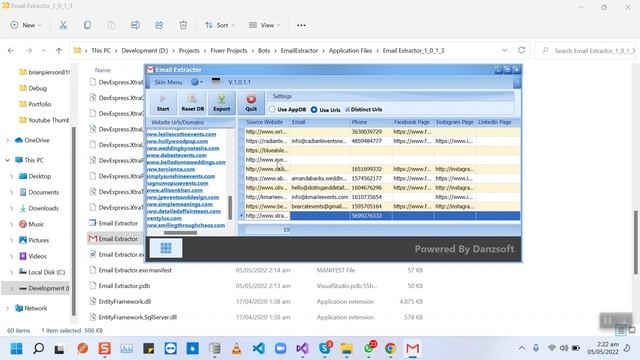Go up one folder with the up arrow

coord(59,51)
